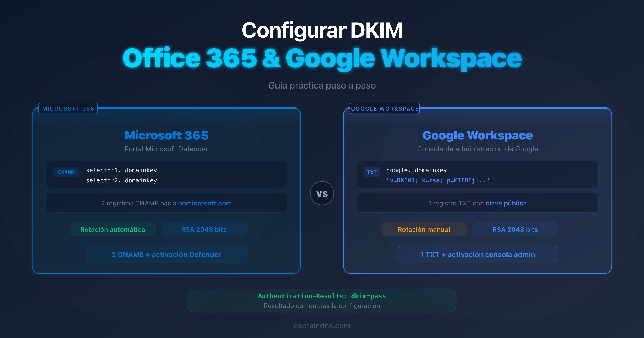This screenshot has width=644, height=338.
Task: Select the RSA 2048 bits chip under Microsoft 365
Action: coord(204,229)
